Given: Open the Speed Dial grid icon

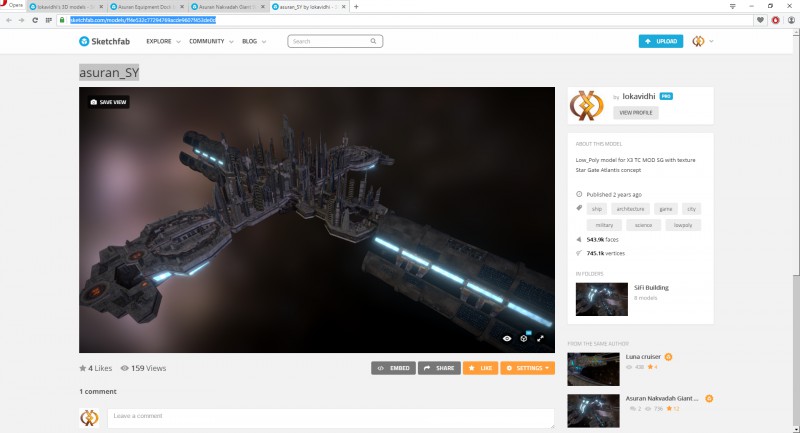Looking at the screenshot, I should click(48, 20).
